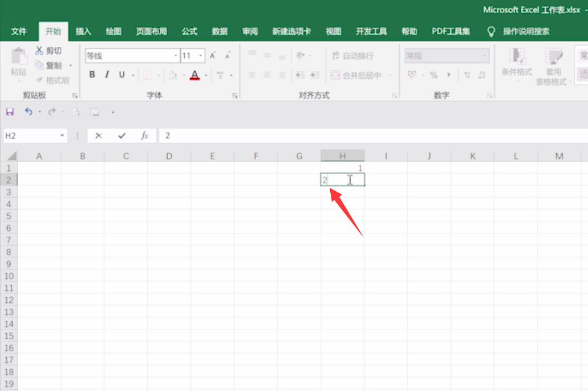
Task: Click the increase indent icon
Action: point(314,75)
